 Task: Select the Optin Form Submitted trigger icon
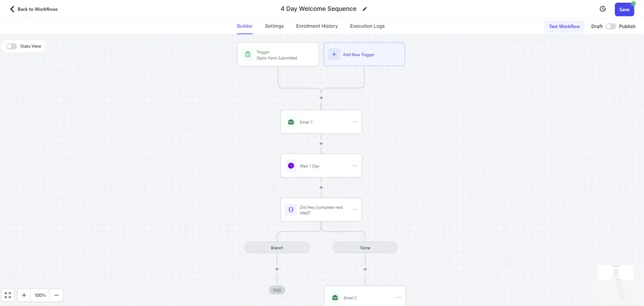point(247,55)
